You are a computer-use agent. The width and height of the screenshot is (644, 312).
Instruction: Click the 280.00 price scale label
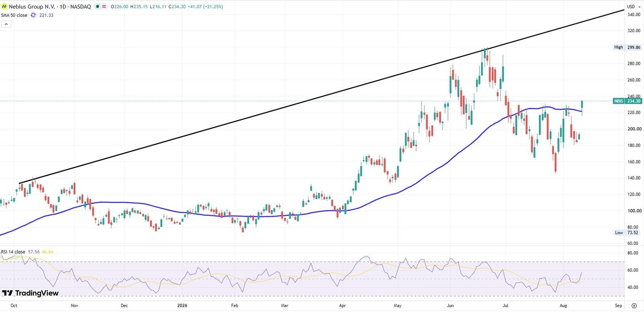(x=634, y=64)
